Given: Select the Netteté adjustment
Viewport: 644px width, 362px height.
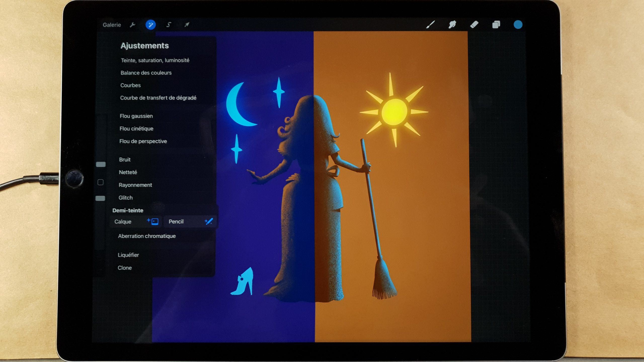Looking at the screenshot, I should (x=128, y=172).
